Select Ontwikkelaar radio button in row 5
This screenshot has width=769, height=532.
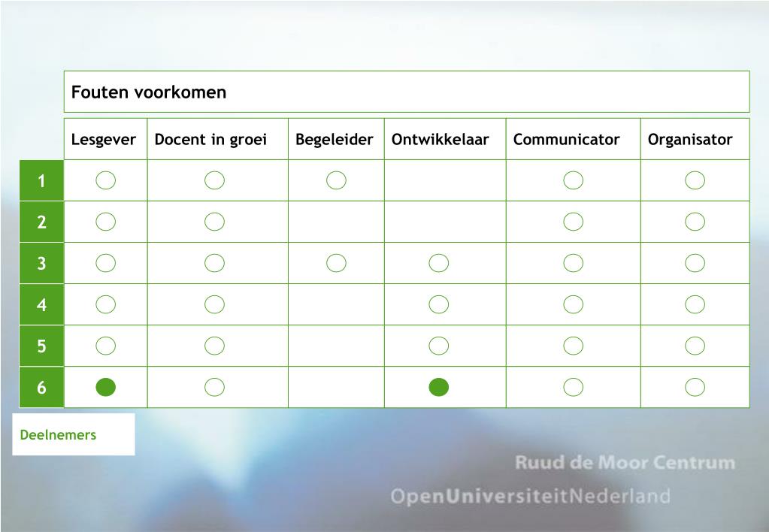[x=438, y=346]
